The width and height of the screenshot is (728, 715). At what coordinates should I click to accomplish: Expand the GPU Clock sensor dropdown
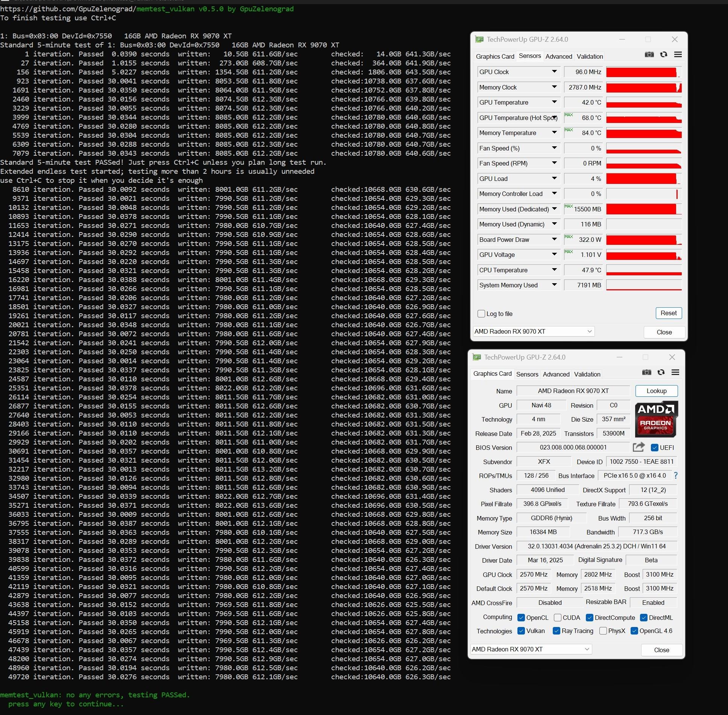pyautogui.click(x=554, y=71)
